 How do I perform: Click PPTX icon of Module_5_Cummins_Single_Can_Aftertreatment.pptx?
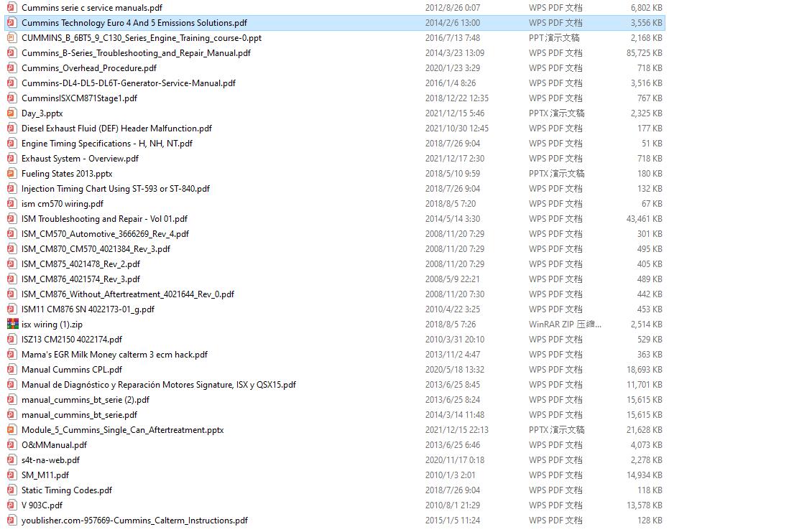[x=11, y=430]
